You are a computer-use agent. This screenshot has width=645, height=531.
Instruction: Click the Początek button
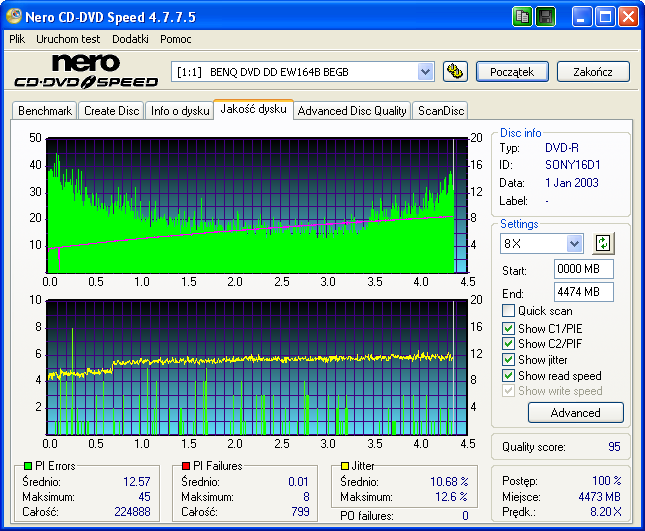click(x=512, y=72)
